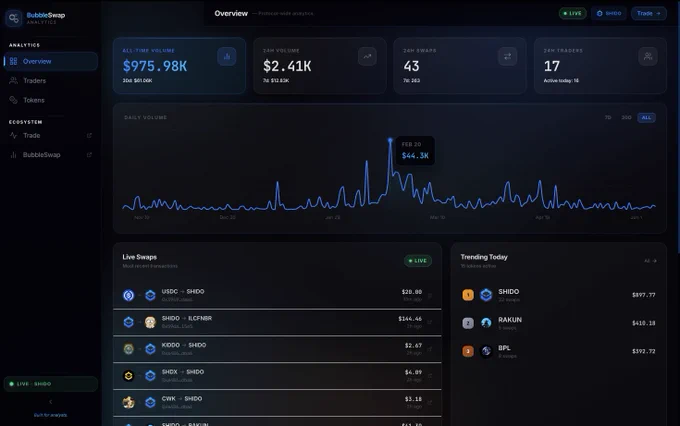Viewport: 680px width, 426px height.
Task: Click the All link in Trending Today
Action: [650, 261]
